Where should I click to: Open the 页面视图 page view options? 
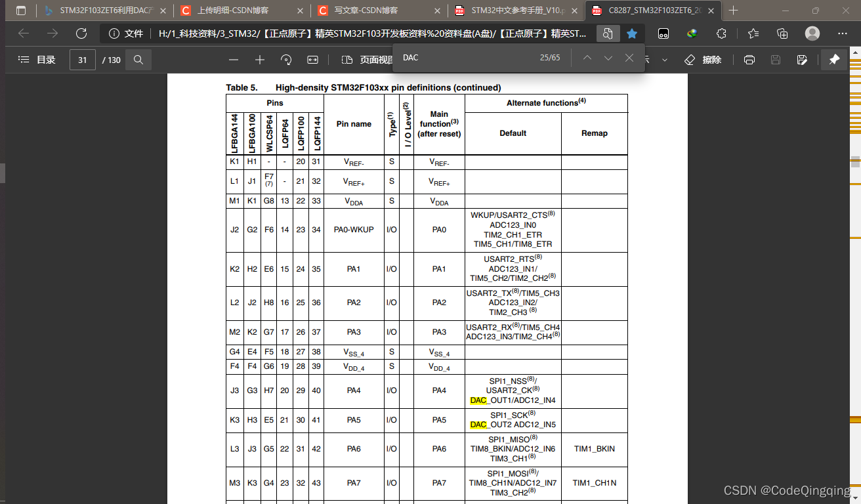coord(367,60)
